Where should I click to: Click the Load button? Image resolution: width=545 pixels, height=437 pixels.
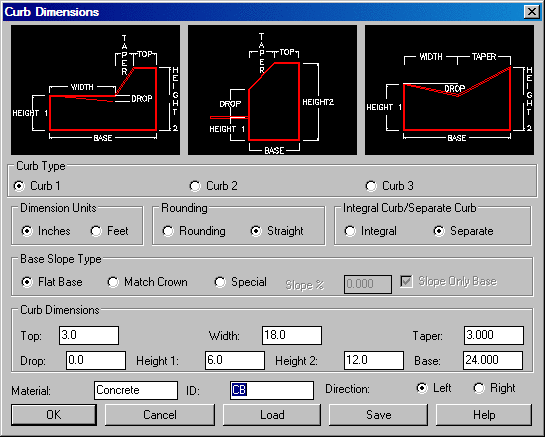(x=272, y=415)
